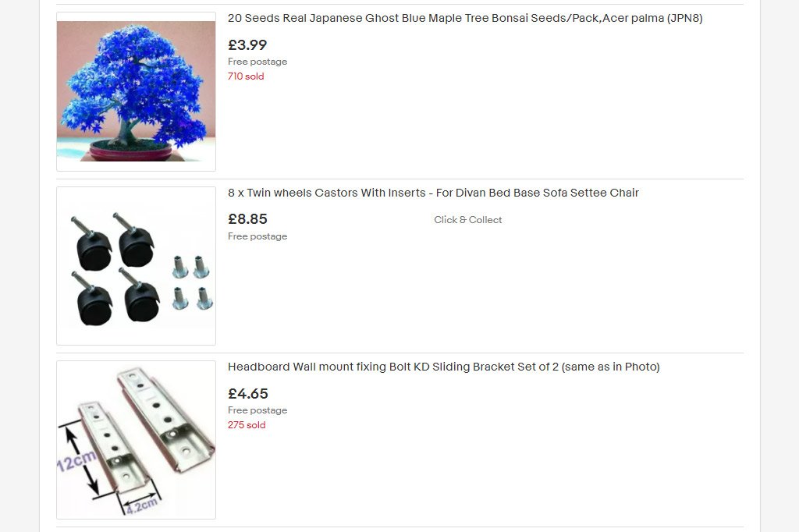The width and height of the screenshot is (799, 532).
Task: Click the 4.2cm width label in bracket photo
Action: point(142,506)
